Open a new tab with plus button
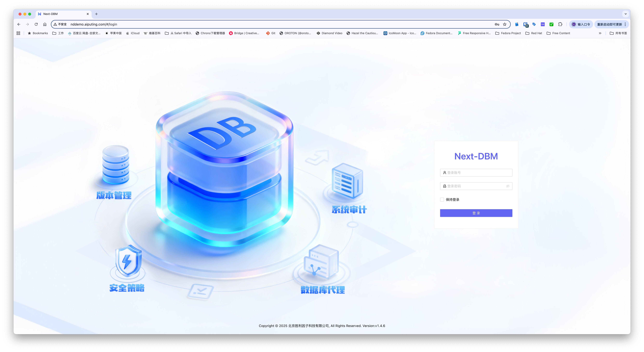The width and height of the screenshot is (644, 352). click(x=96, y=14)
